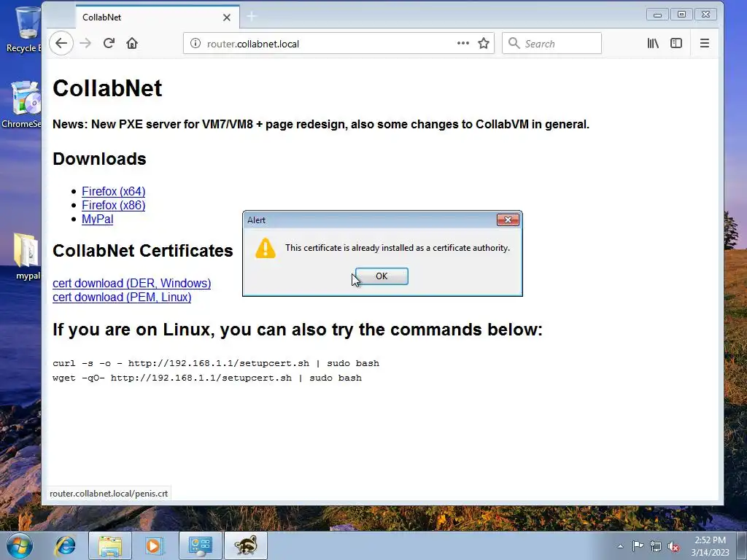Close the Alert dialog with X
This screenshot has width=747, height=560.
[x=508, y=219]
